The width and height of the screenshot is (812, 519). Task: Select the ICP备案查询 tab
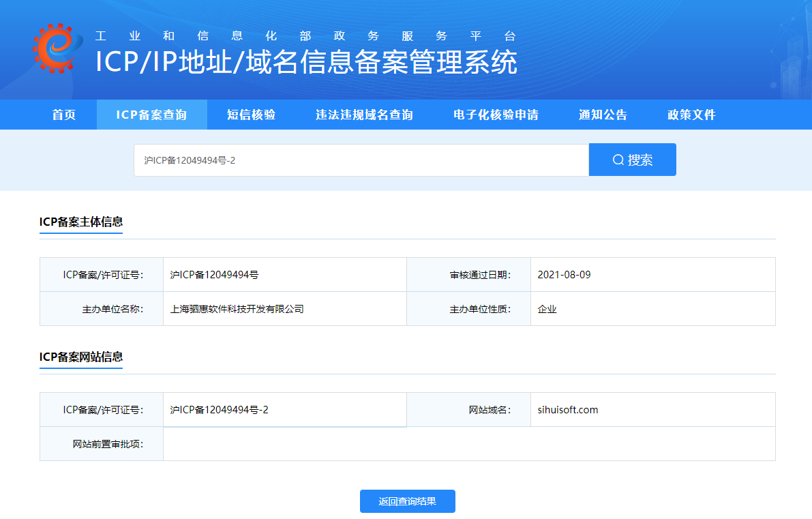pyautogui.click(x=151, y=115)
